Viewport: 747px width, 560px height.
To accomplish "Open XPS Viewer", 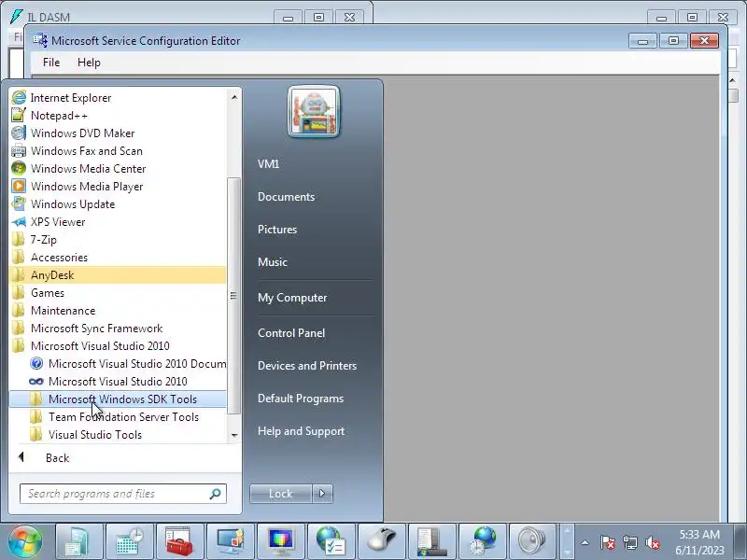I will point(118,222).
